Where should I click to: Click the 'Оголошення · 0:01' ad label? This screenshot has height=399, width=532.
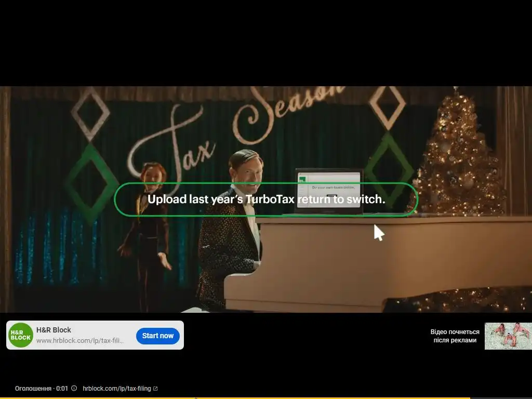point(42,389)
